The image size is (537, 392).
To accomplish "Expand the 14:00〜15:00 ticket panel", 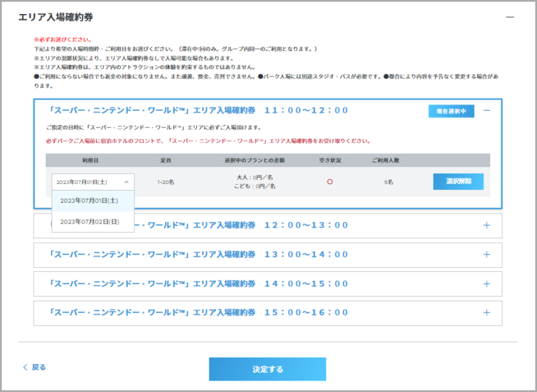I will [486, 284].
